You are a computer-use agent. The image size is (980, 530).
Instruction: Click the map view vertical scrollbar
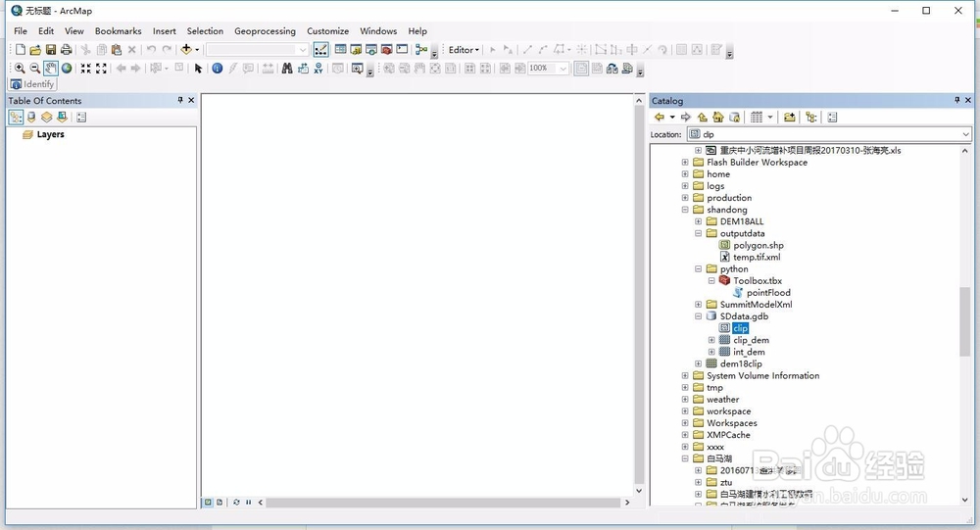point(639,295)
